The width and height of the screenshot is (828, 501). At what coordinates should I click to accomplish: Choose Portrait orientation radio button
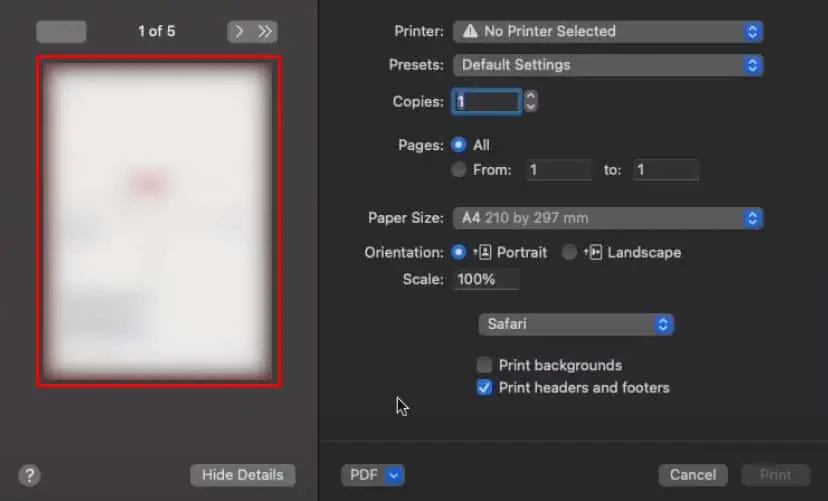click(458, 252)
